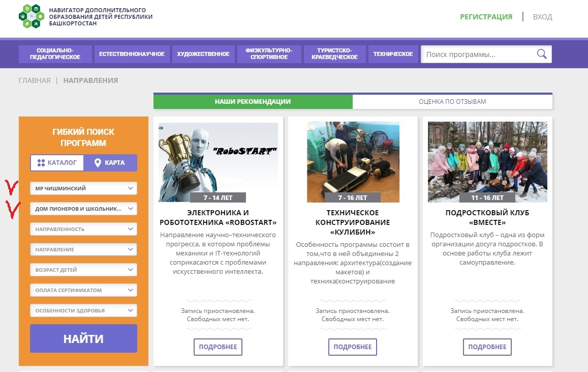
Task: Select the Наши рекомендации tab
Action: coord(253,102)
